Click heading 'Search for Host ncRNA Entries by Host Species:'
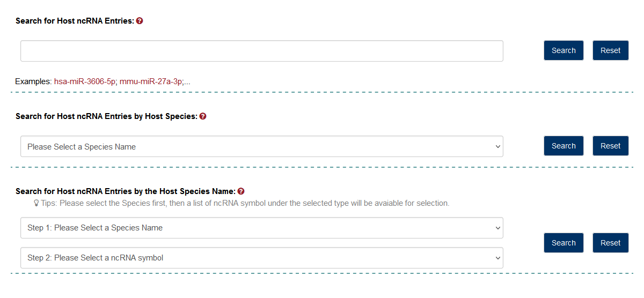 tap(106, 116)
